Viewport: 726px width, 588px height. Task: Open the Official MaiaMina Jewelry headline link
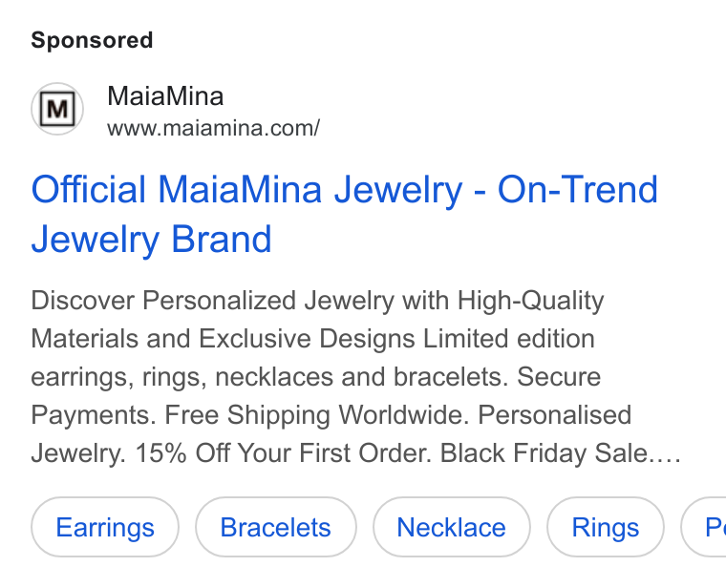pyautogui.click(x=345, y=214)
